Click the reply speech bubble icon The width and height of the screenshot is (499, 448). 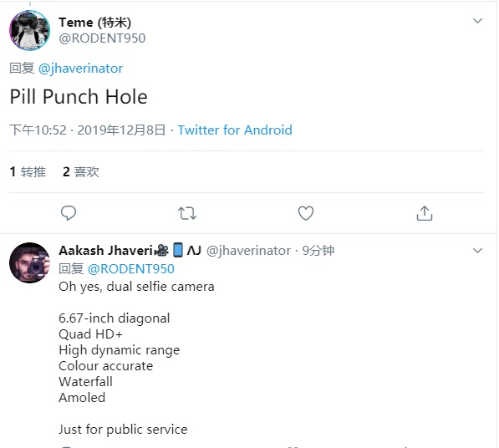(69, 213)
